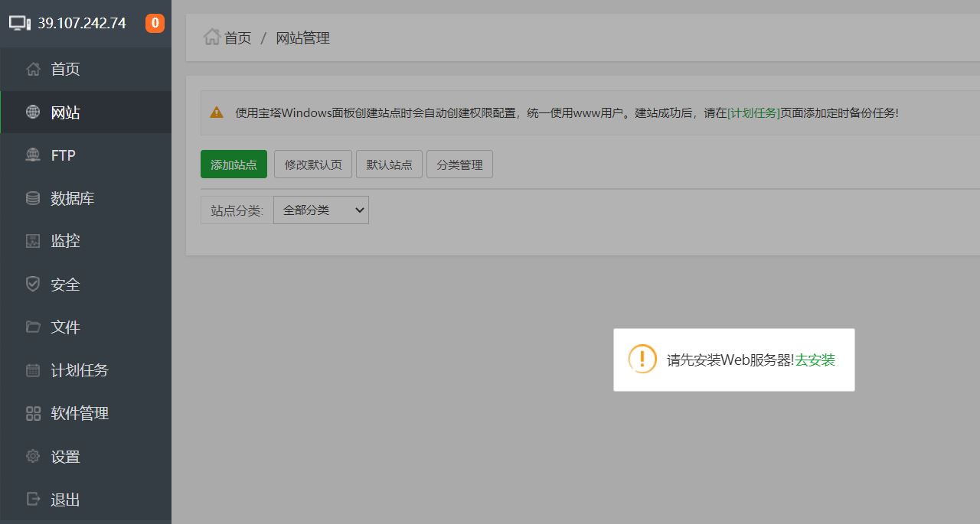Open the [计划任务] link in the notice
Image resolution: width=980 pixels, height=524 pixels.
753,112
